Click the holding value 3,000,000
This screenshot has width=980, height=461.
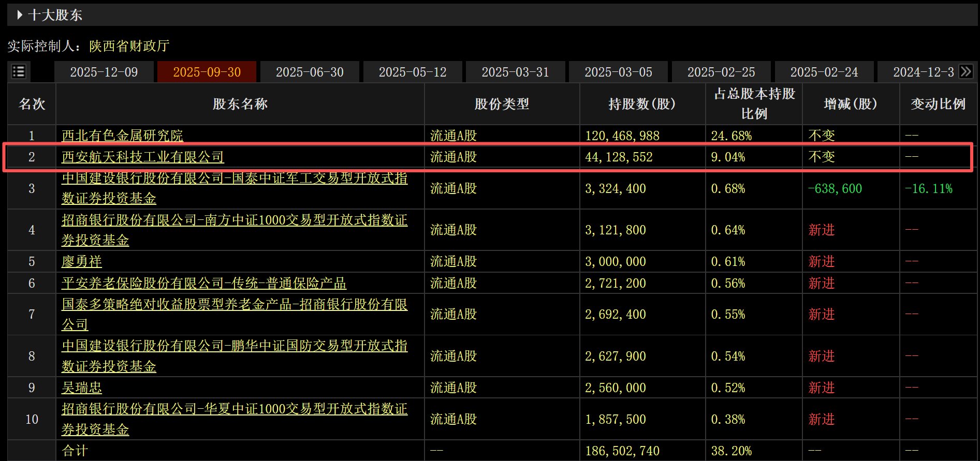click(616, 261)
